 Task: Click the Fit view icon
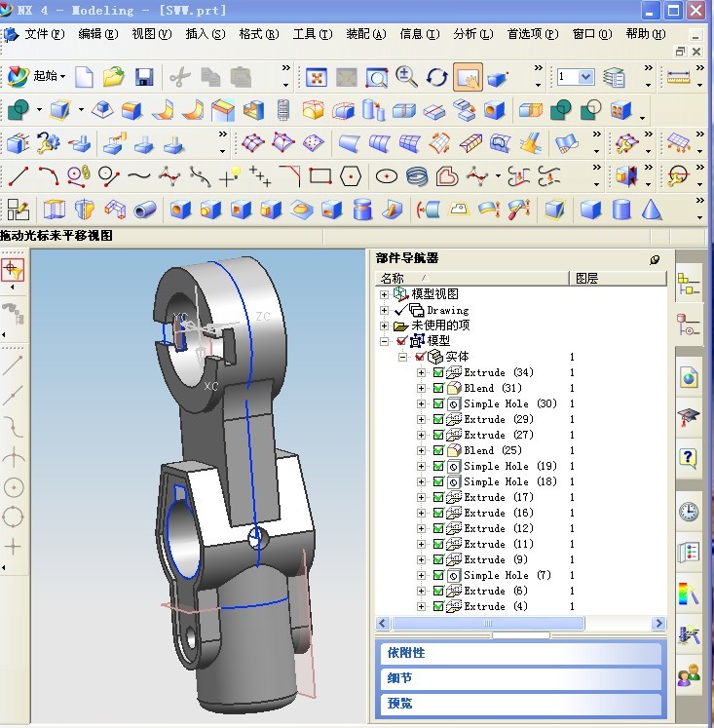(317, 77)
